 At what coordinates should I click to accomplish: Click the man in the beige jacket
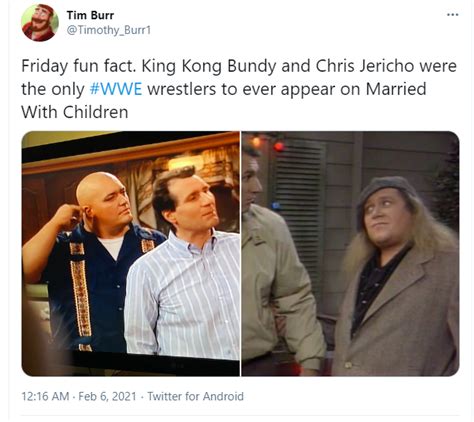pyautogui.click(x=280, y=260)
